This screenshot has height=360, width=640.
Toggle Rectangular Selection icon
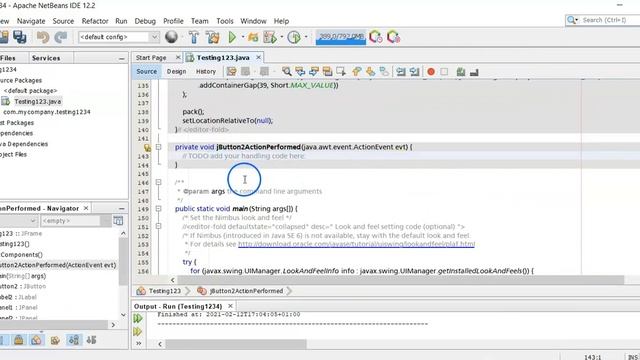tap(341, 71)
